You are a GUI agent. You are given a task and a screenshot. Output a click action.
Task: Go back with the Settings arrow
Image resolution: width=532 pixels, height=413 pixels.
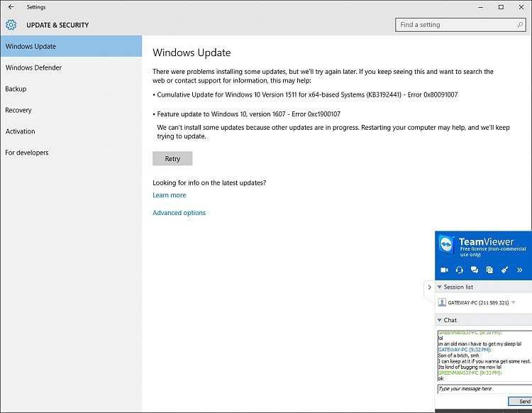pyautogui.click(x=11, y=7)
